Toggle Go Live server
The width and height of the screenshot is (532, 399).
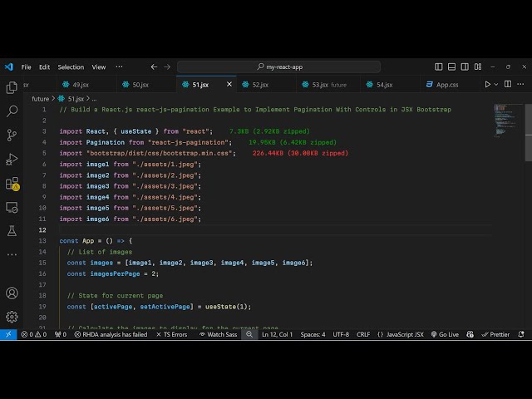point(445,334)
